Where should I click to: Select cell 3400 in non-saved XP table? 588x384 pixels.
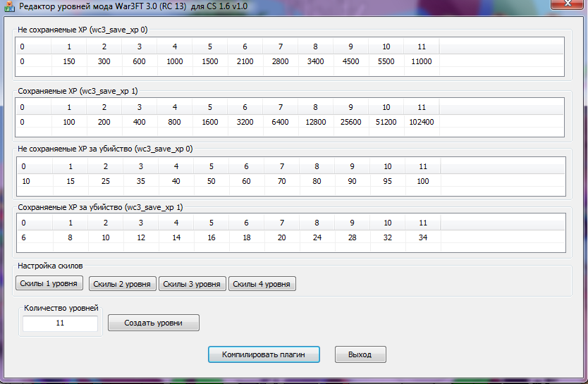pyautogui.click(x=315, y=61)
